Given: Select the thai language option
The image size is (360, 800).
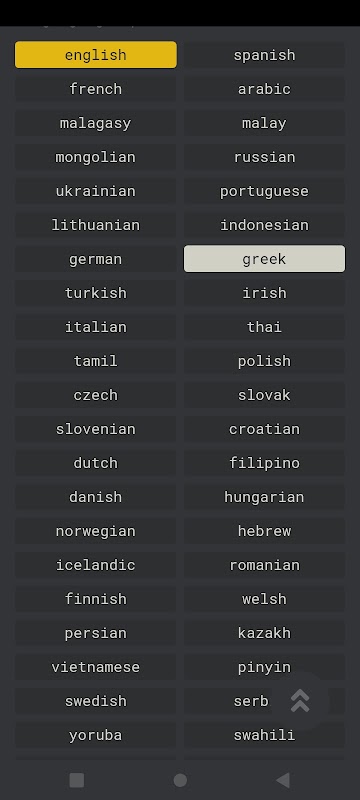Looking at the screenshot, I should point(264,327).
